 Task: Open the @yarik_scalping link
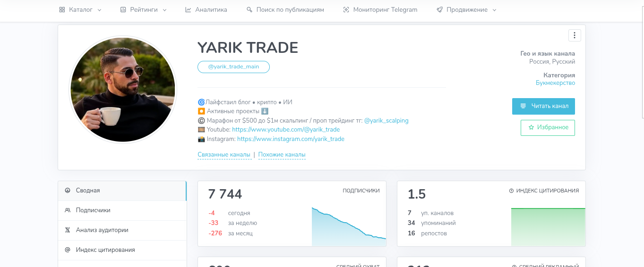click(x=386, y=120)
